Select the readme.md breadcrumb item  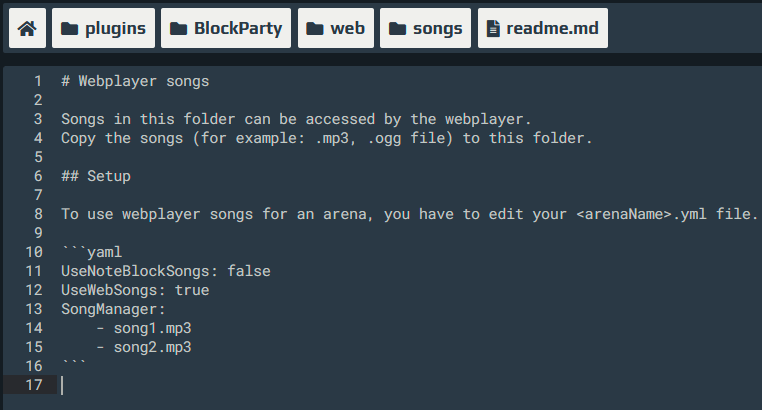[x=543, y=28]
